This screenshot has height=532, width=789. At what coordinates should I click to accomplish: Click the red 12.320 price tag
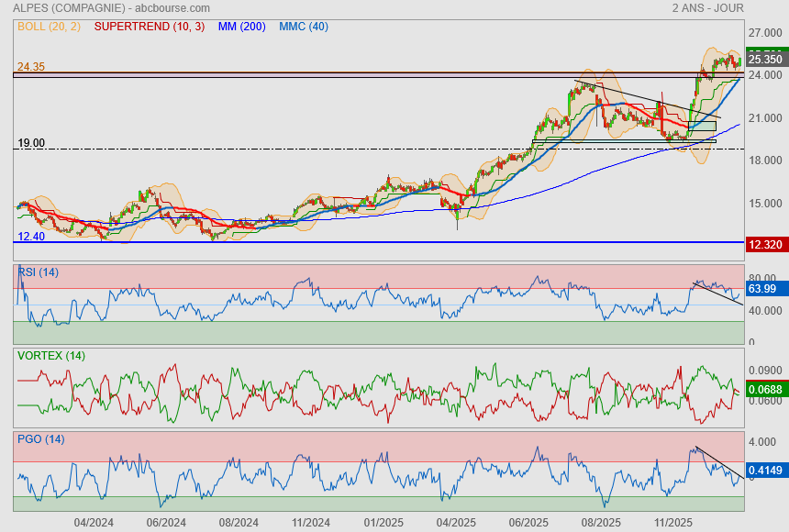click(x=764, y=244)
